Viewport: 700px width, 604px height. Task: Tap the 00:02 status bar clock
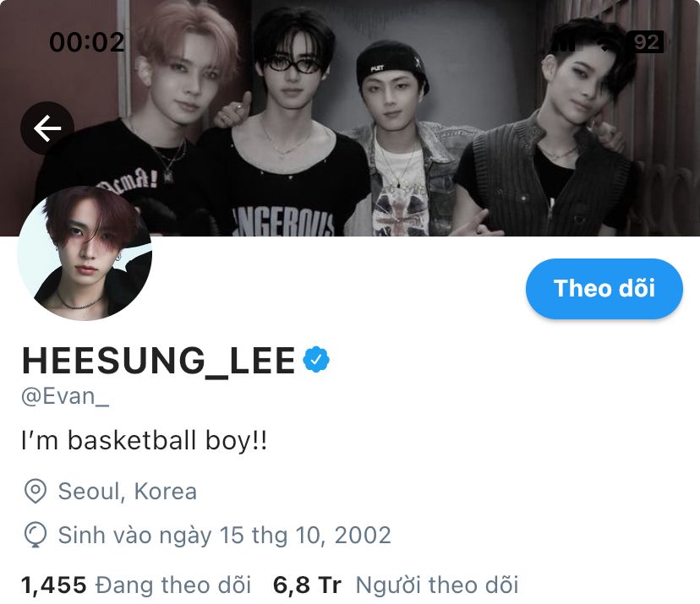point(86,42)
